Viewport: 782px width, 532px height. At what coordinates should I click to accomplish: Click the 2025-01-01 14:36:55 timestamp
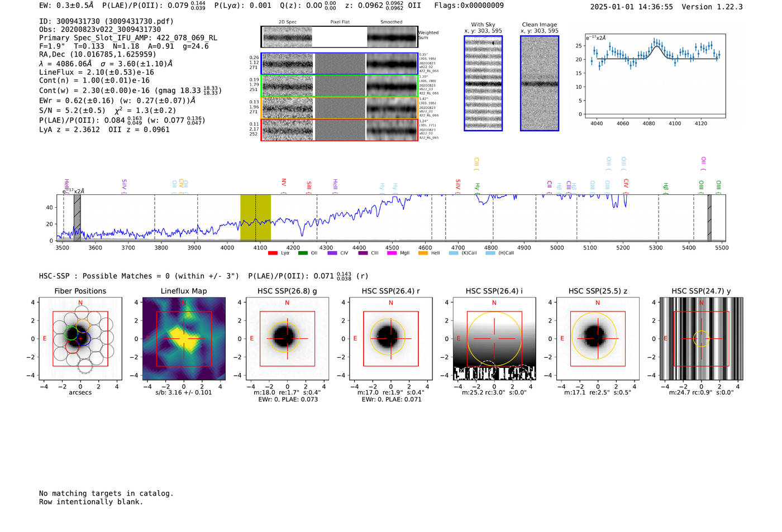tap(632, 7)
